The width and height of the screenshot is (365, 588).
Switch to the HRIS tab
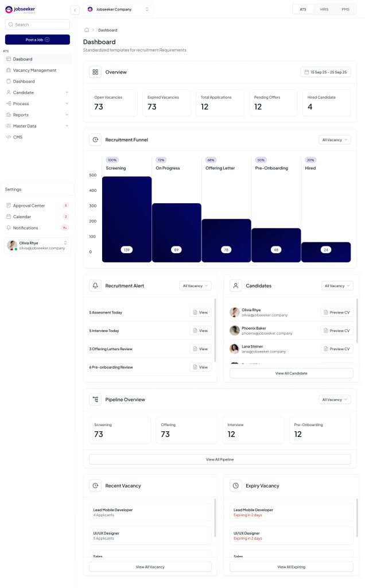tap(324, 9)
